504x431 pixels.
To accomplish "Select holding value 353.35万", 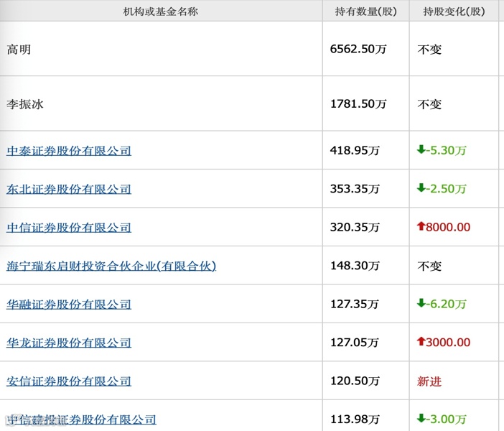I will point(355,188).
